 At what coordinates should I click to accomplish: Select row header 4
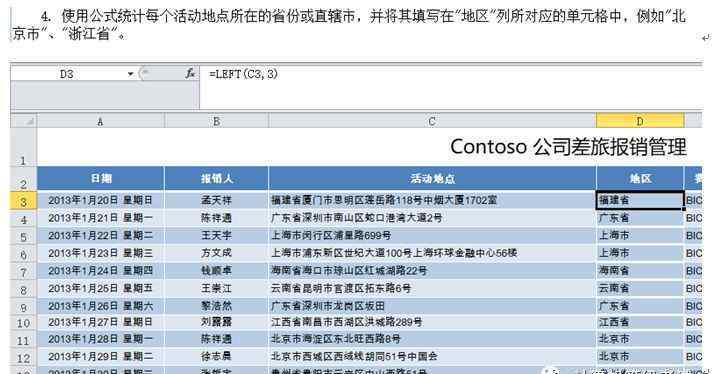(23, 218)
